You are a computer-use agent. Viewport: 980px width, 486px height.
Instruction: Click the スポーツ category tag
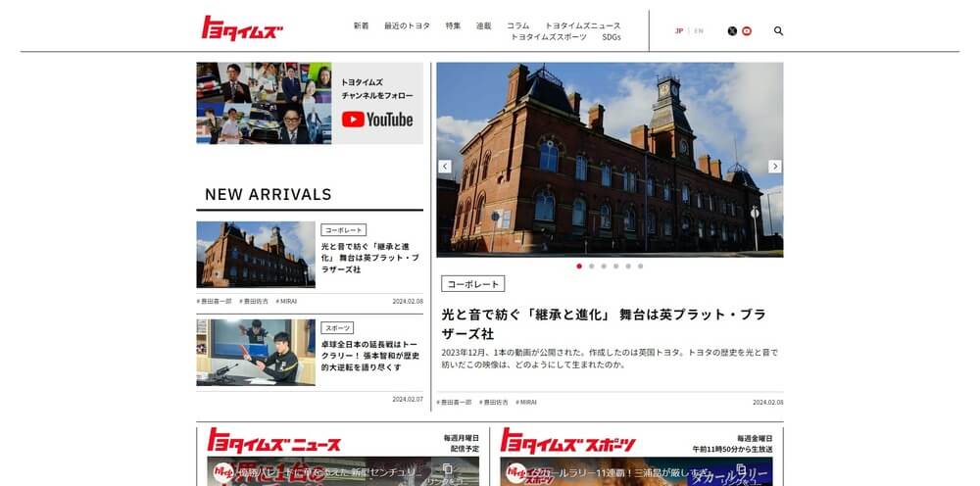[x=337, y=328]
